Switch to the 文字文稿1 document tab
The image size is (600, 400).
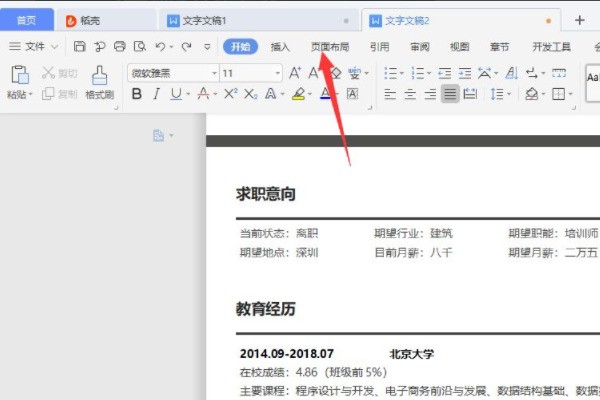coord(258,20)
